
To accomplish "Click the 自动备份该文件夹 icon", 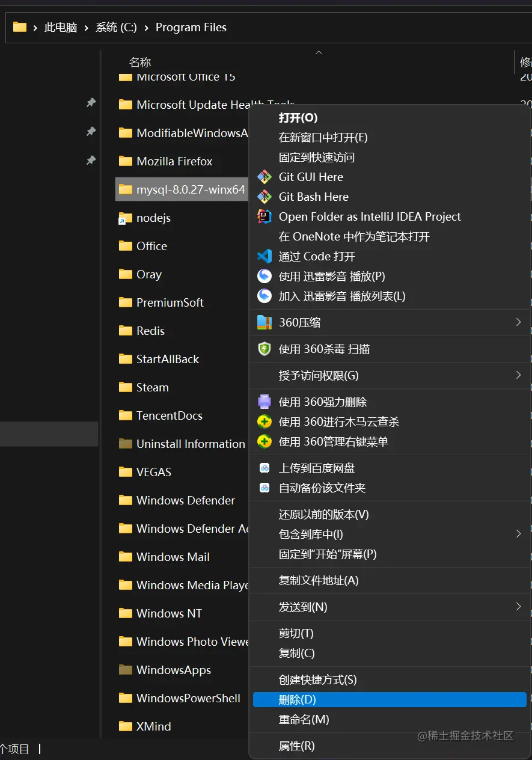I will 264,488.
